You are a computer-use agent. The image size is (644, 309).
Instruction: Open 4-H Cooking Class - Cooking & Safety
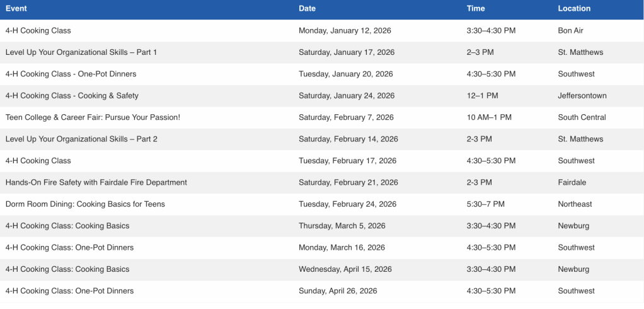[x=72, y=96]
